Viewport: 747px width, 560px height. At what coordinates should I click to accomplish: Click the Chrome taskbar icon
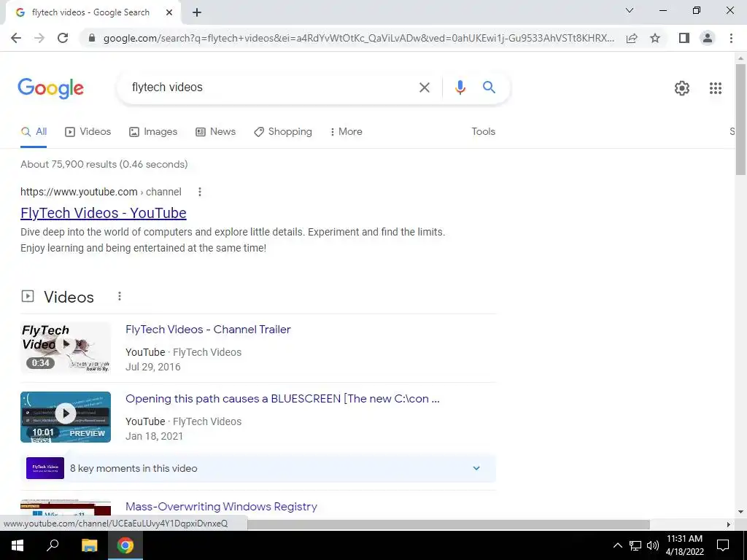pos(125,545)
